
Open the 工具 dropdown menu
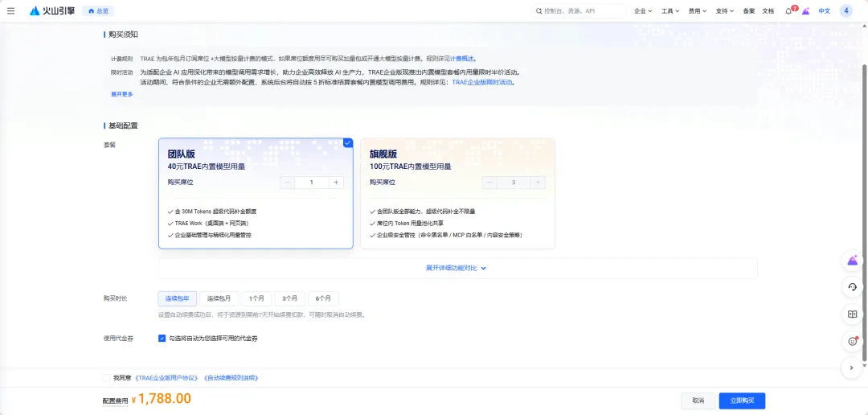coord(670,10)
